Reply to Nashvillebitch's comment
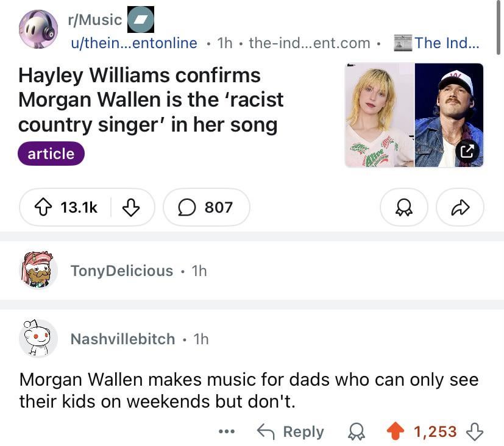Image resolution: width=504 pixels, height=446 pixels. pyautogui.click(x=291, y=431)
